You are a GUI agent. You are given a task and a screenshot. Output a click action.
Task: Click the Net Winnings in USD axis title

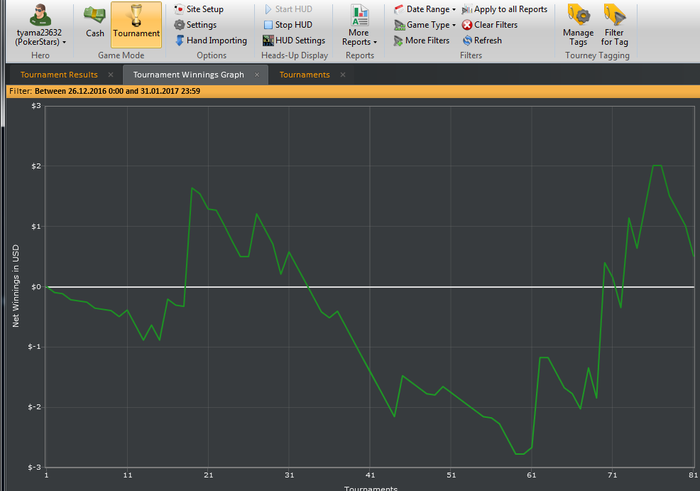(x=16, y=286)
